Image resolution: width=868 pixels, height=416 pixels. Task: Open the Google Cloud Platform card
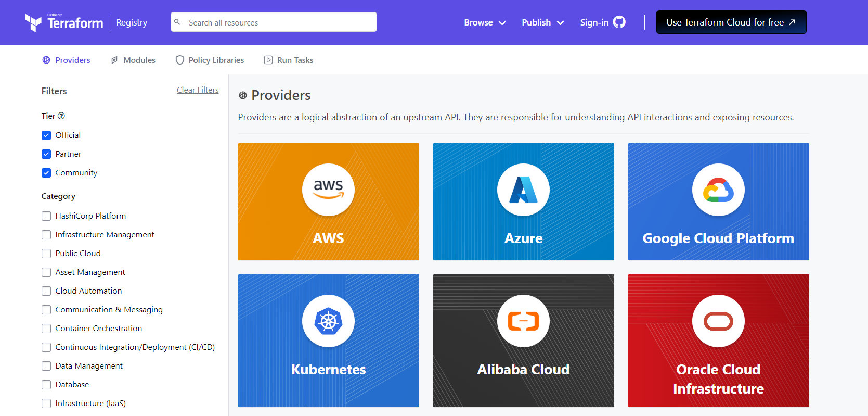[719, 201]
